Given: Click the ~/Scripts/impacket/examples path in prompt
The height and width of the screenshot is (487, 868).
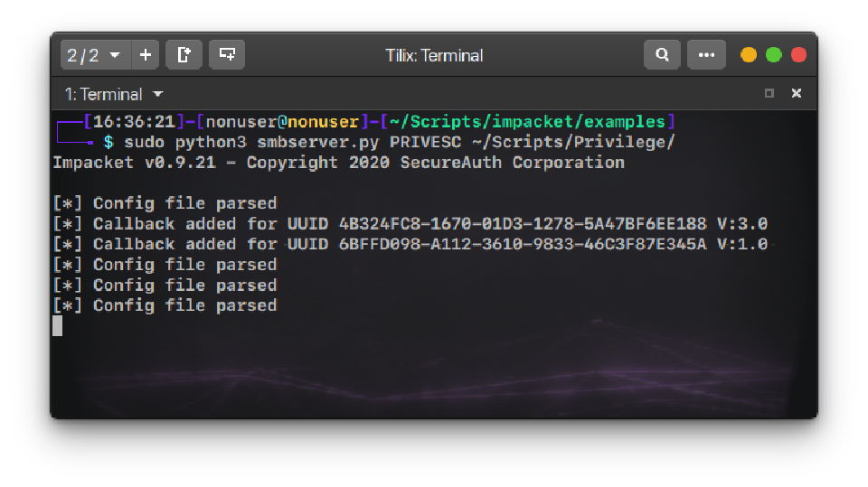Looking at the screenshot, I should 527,122.
